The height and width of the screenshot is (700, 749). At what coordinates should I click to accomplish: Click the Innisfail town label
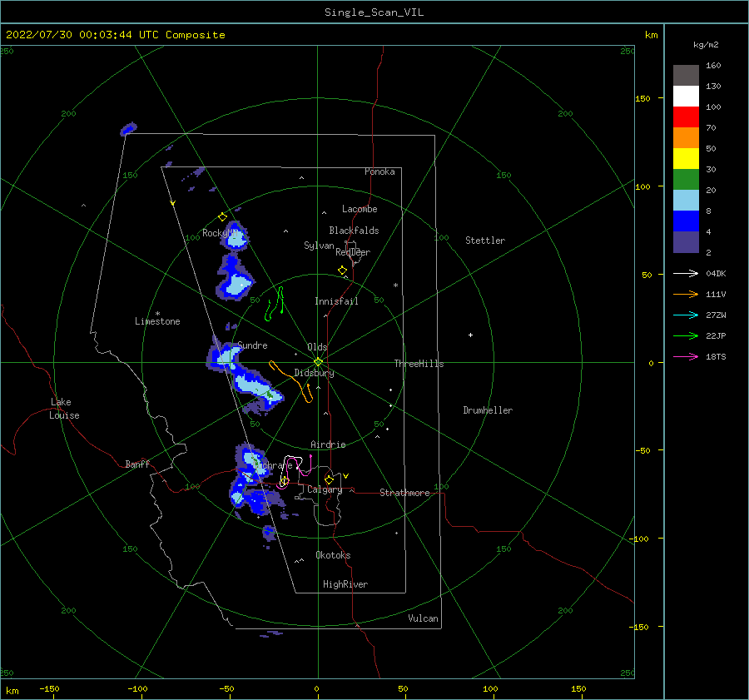pos(336,301)
